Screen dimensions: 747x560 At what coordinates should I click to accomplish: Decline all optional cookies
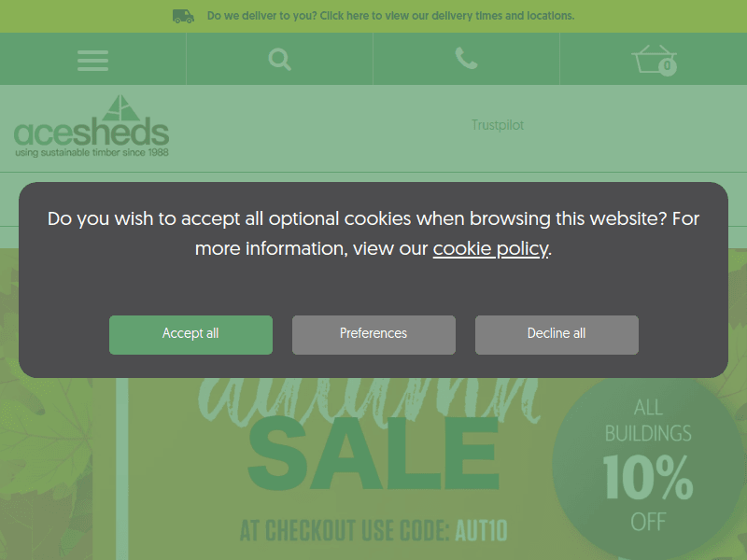click(x=557, y=335)
